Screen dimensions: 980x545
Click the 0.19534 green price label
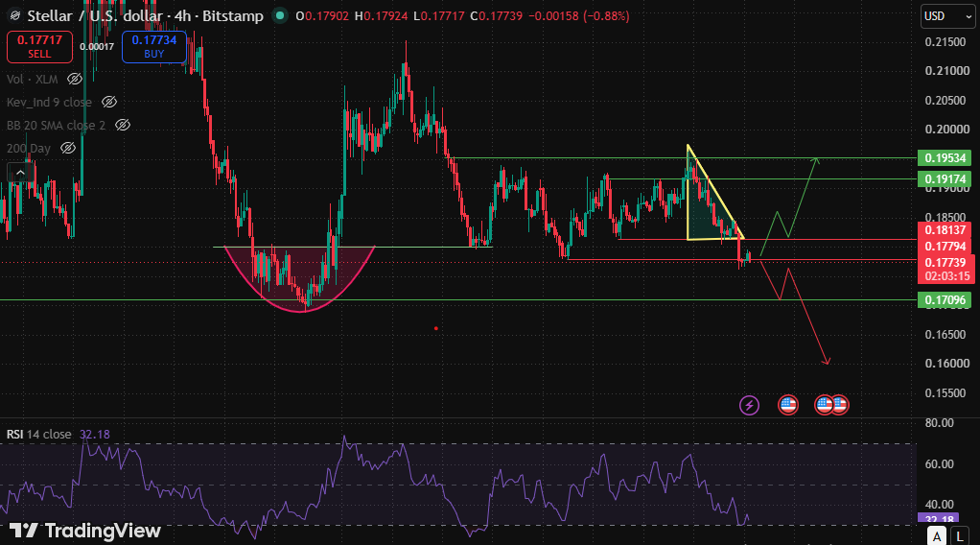coord(945,158)
